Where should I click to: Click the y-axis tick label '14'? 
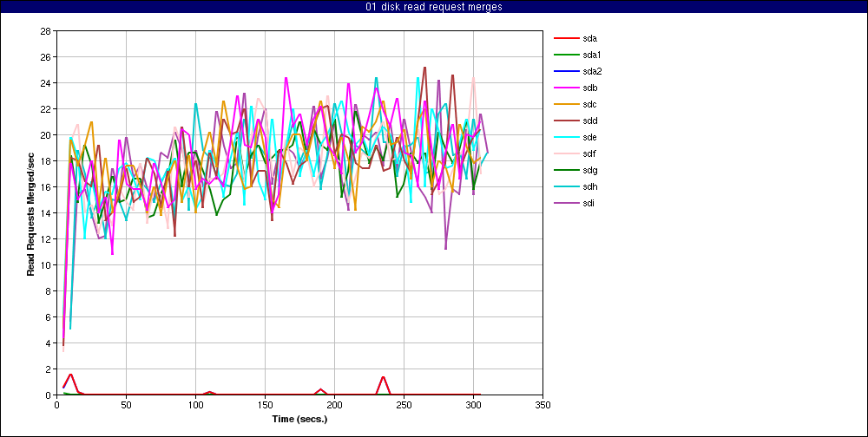[x=45, y=213]
